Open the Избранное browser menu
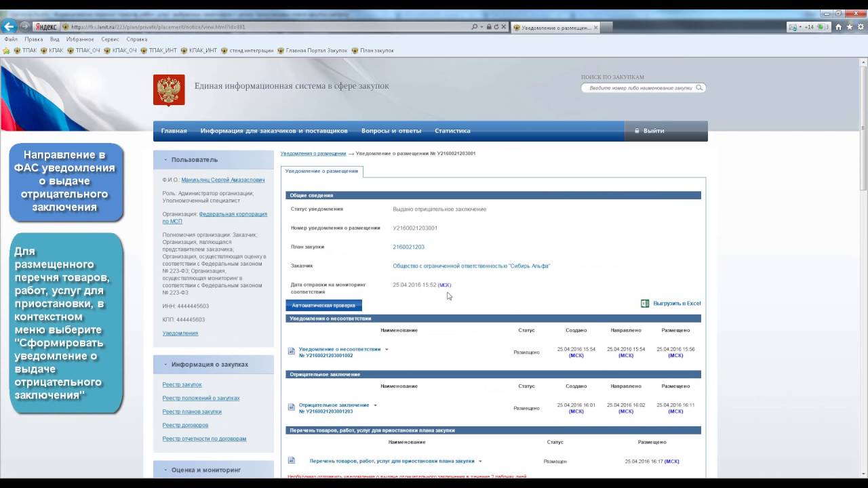Screen dimensions: 868x488 pos(80,39)
